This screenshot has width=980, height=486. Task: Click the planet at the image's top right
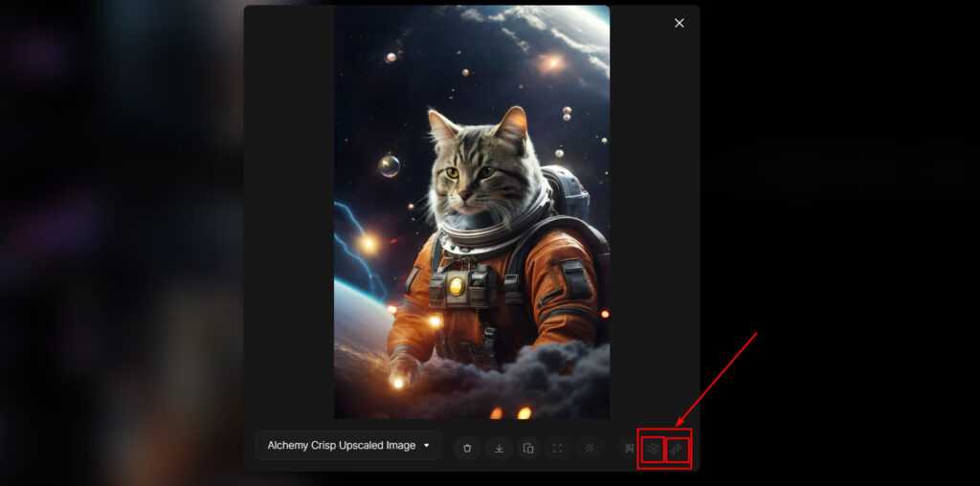point(574,38)
